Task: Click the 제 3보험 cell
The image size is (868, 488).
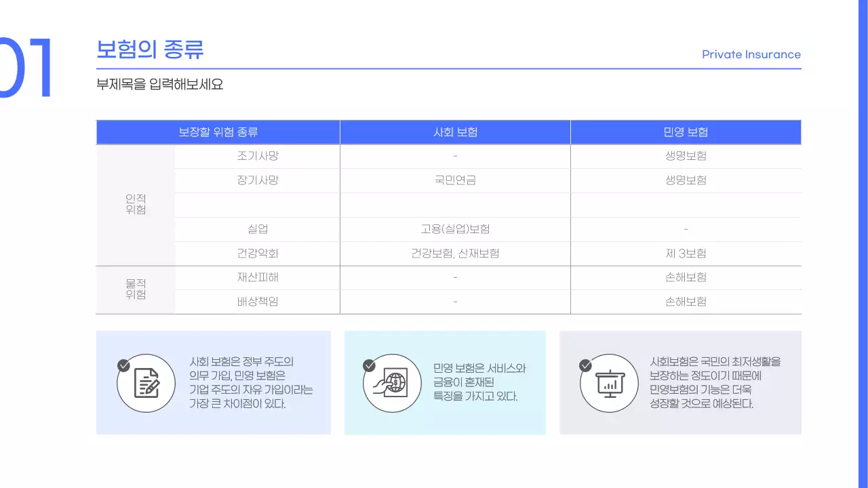Action: [x=686, y=253]
